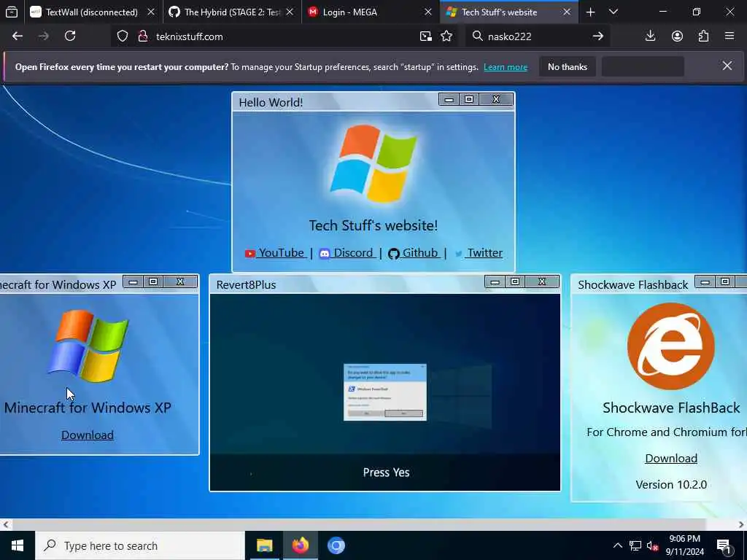Click the horizontal page scrollbar
The height and width of the screenshot is (560, 747).
point(359,524)
